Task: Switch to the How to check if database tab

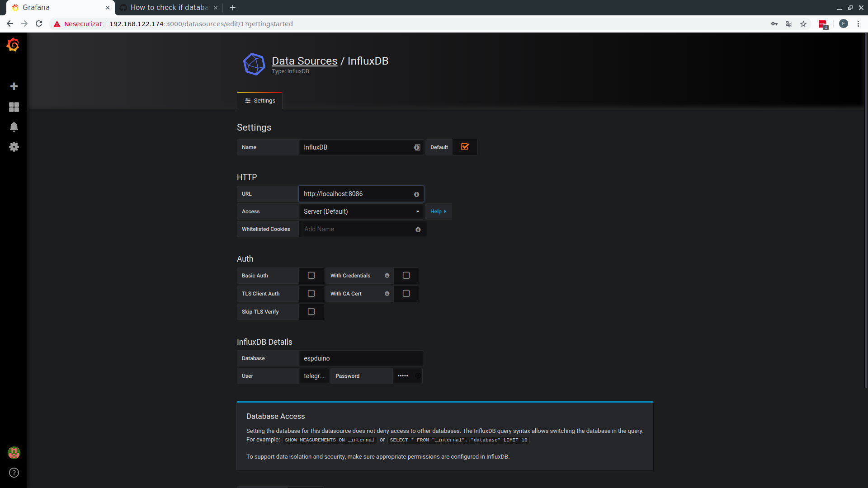Action: [169, 8]
